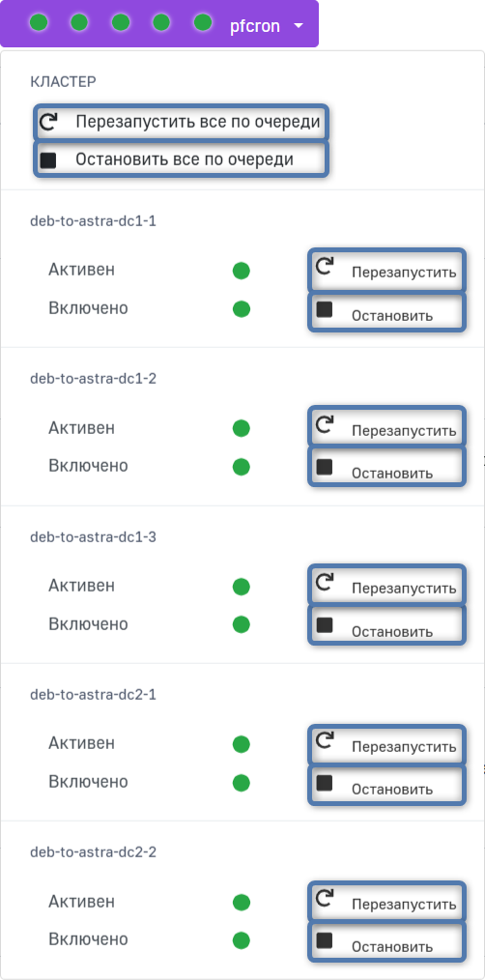
Task: Open the pfcron dropdown arrow
Action: 299,26
